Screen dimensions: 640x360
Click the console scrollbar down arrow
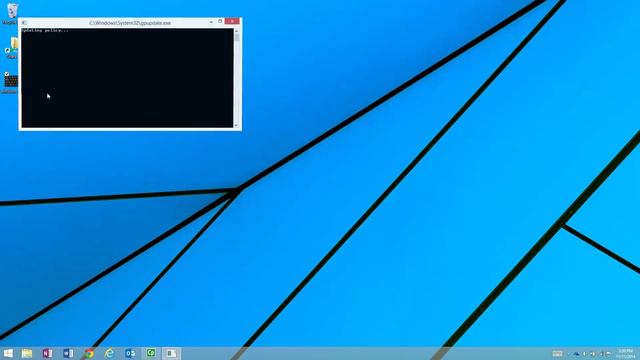(236, 125)
